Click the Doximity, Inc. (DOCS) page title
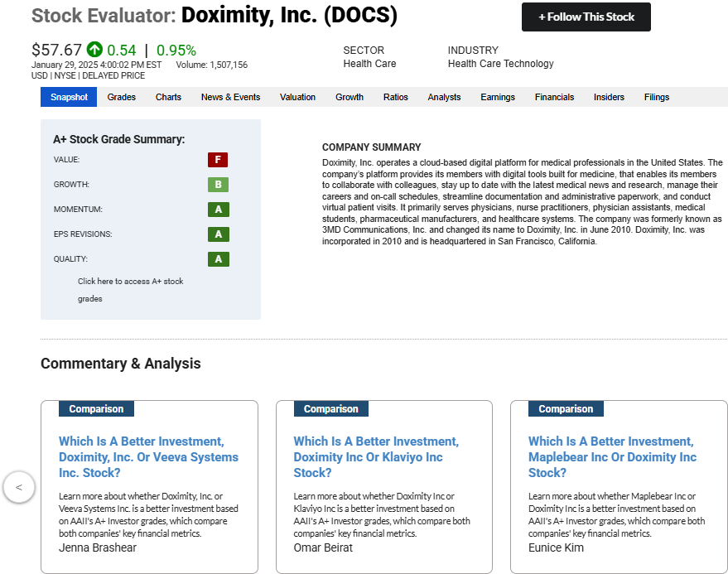Screen dimensions: 728x574 coord(289,16)
